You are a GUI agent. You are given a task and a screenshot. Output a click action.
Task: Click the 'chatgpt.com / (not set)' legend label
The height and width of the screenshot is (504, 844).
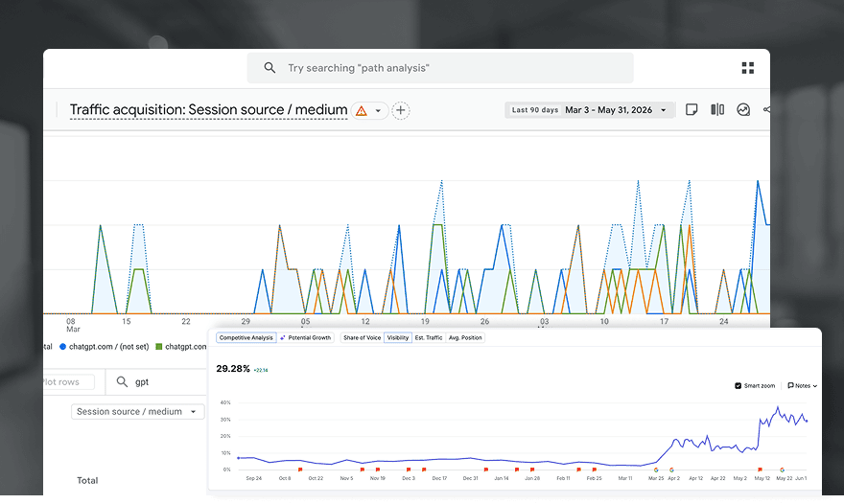108,347
